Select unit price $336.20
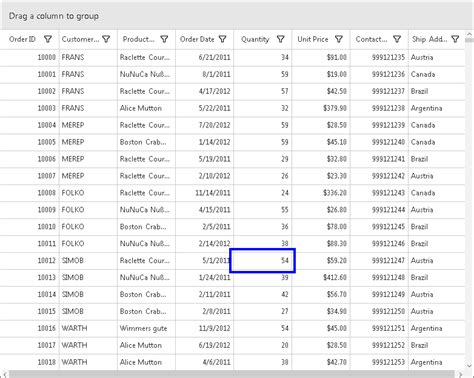 321,193
